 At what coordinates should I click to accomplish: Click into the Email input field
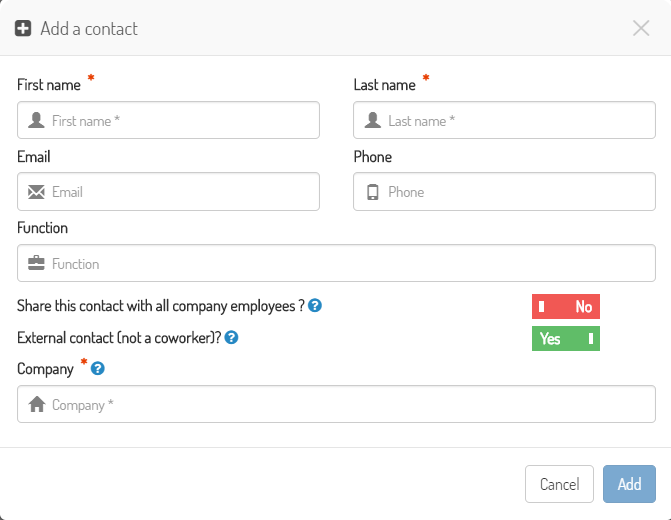click(168, 192)
